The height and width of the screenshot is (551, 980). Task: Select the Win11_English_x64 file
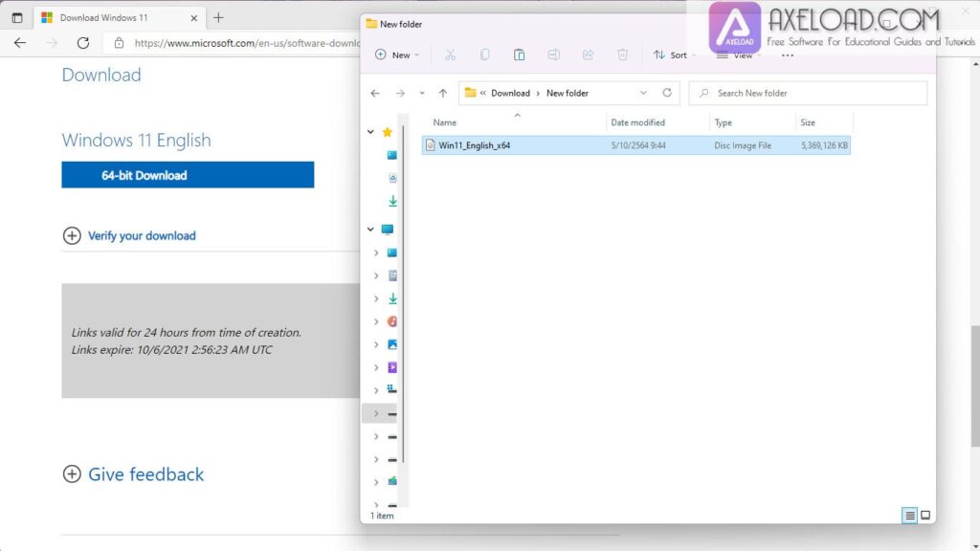click(x=636, y=145)
